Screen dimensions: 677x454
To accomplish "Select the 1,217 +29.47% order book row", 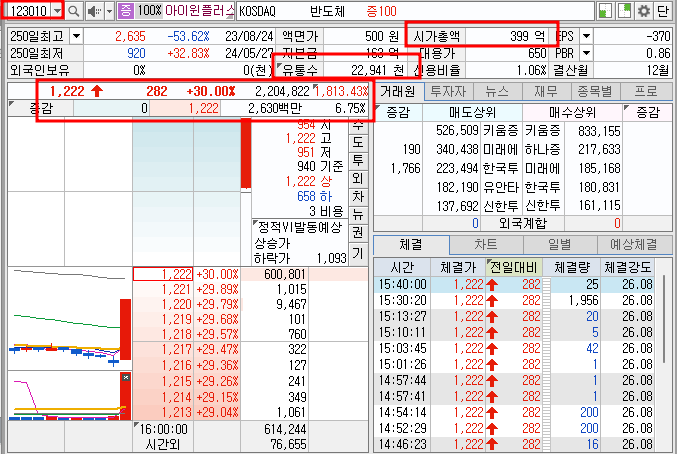I will (x=250, y=349).
